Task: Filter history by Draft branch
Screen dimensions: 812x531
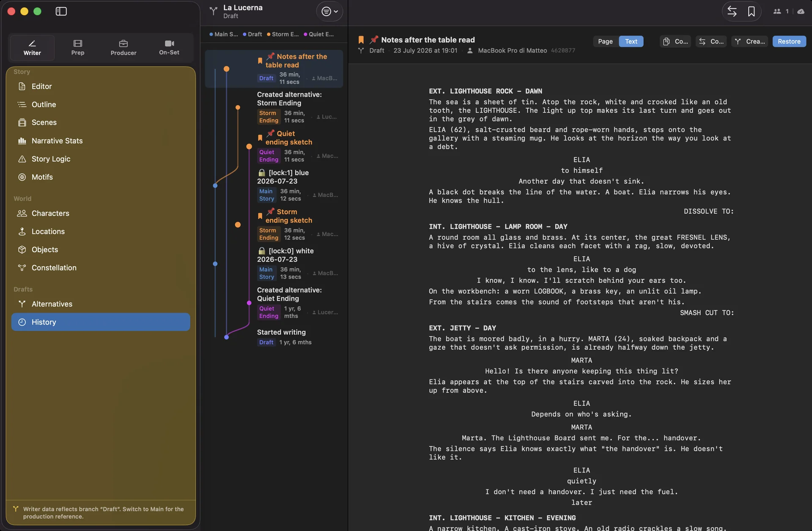Action: coord(252,34)
